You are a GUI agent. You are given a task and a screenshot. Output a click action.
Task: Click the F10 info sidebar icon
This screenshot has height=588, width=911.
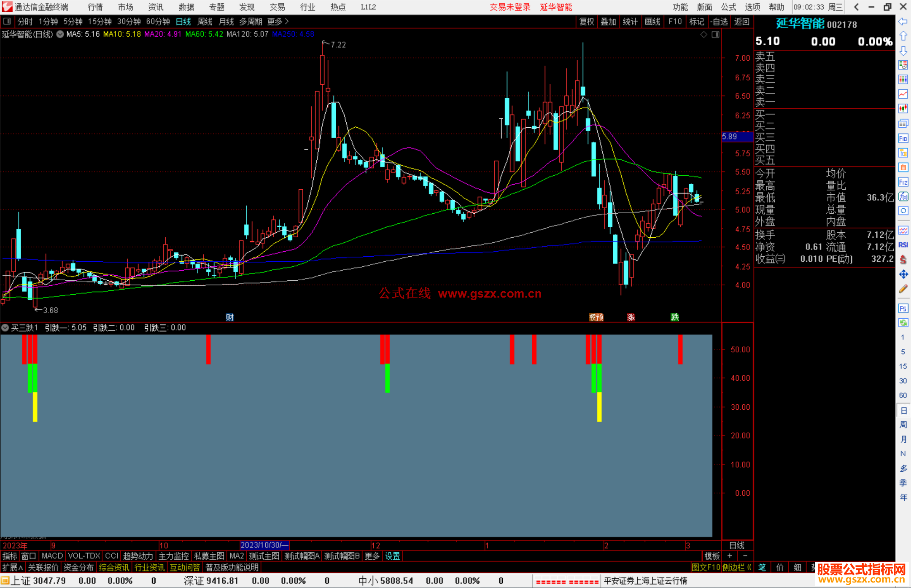click(x=903, y=138)
